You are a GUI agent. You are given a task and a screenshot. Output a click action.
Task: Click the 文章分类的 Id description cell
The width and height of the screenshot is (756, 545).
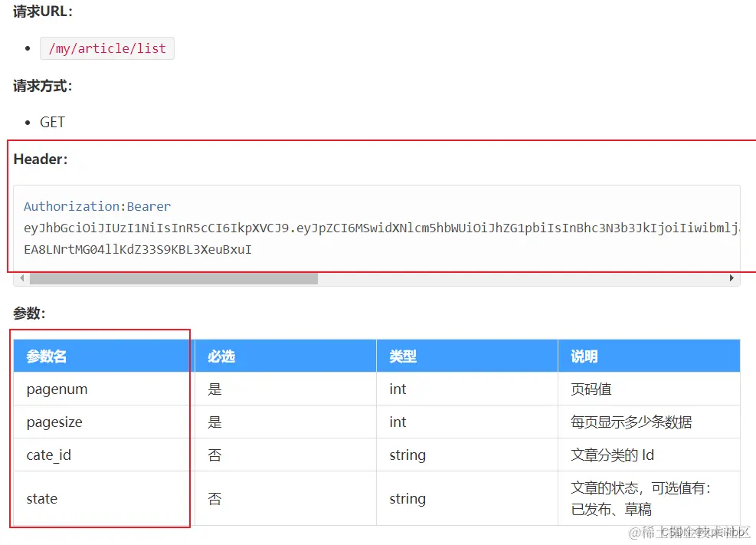click(x=649, y=455)
